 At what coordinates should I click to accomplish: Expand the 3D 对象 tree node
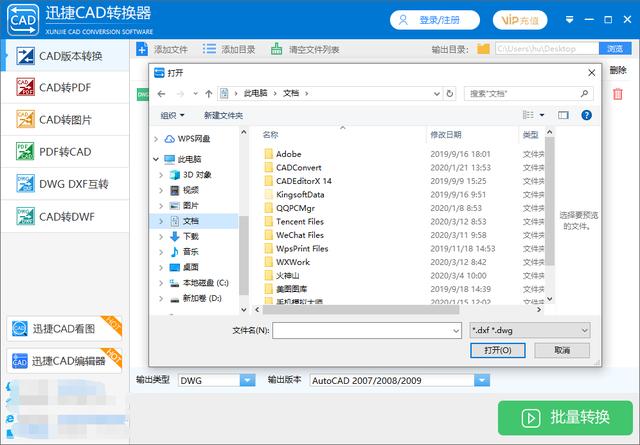coord(161,175)
